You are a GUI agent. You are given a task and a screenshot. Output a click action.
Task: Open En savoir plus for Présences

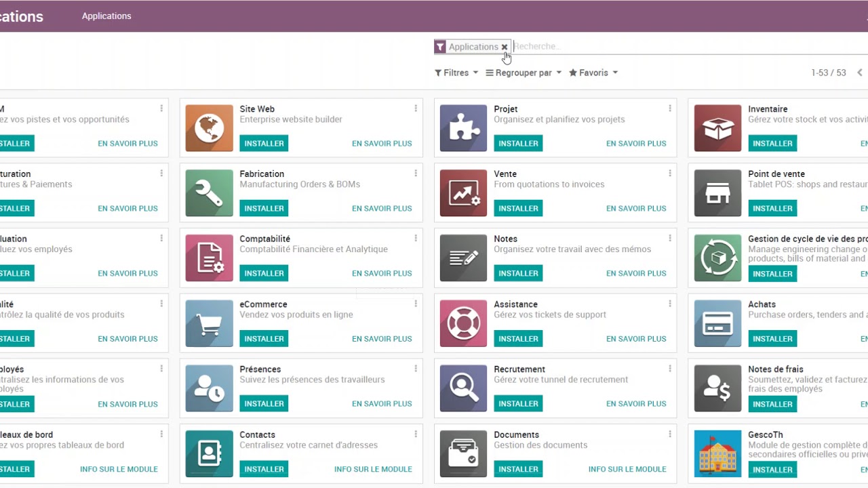click(382, 403)
